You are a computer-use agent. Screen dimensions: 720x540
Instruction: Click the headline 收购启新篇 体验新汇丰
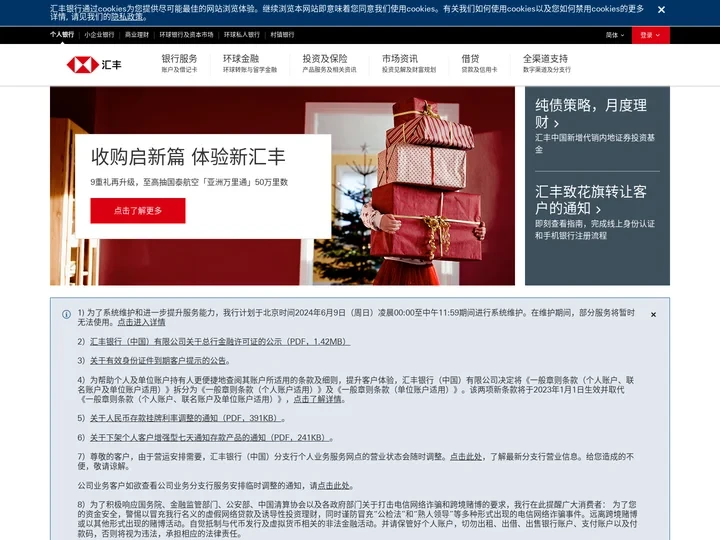tap(188, 157)
